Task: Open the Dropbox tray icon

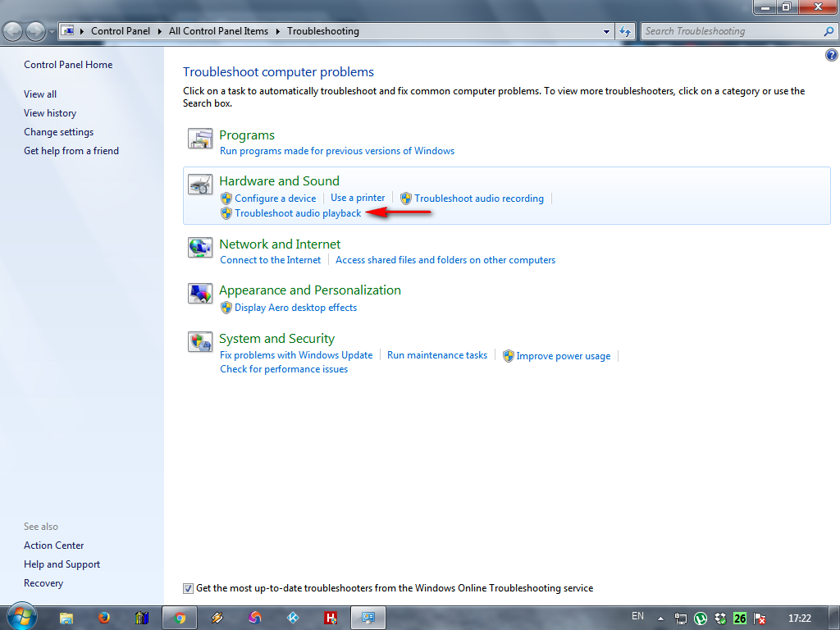Action: [720, 619]
